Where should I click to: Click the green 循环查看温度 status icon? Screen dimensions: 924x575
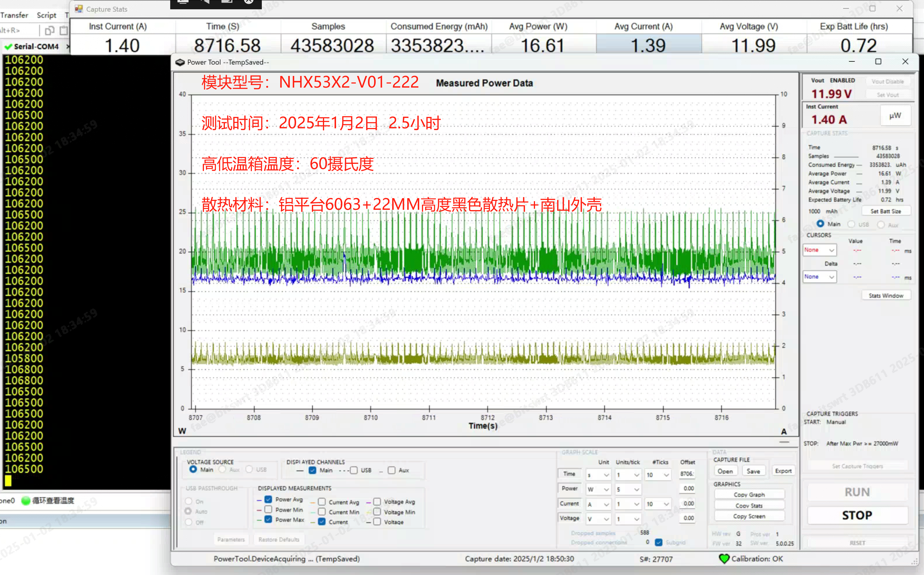coord(26,501)
